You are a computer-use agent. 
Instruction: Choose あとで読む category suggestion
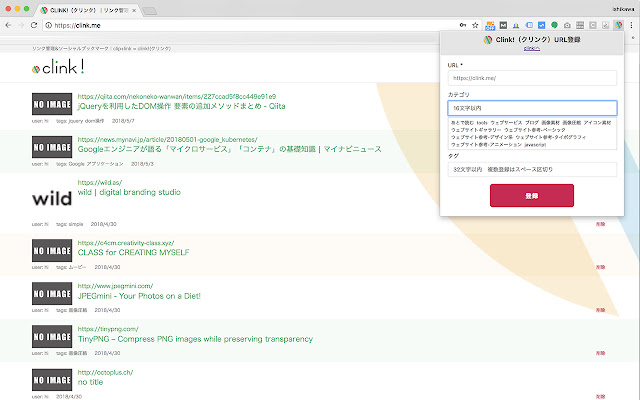462,122
